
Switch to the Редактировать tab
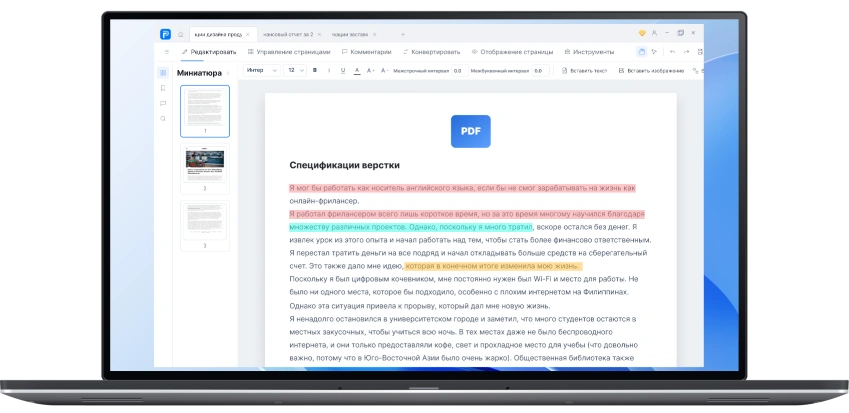tap(209, 52)
